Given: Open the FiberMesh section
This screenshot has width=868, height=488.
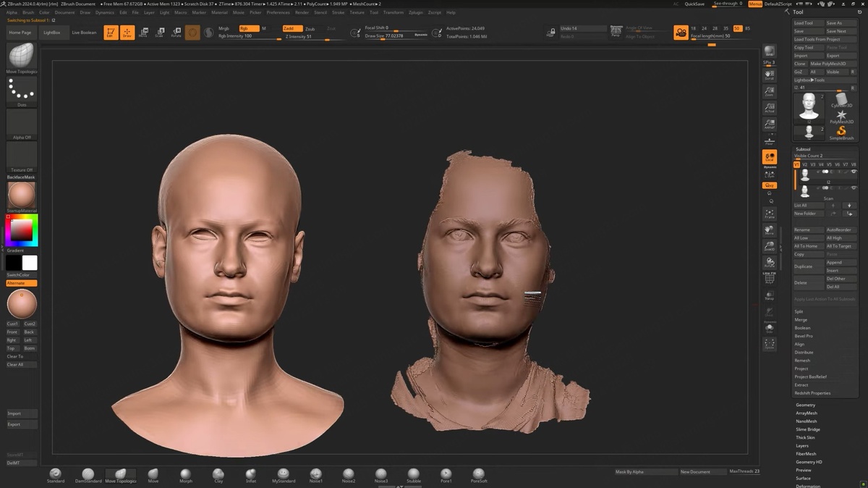Looking at the screenshot, I should coord(806,454).
